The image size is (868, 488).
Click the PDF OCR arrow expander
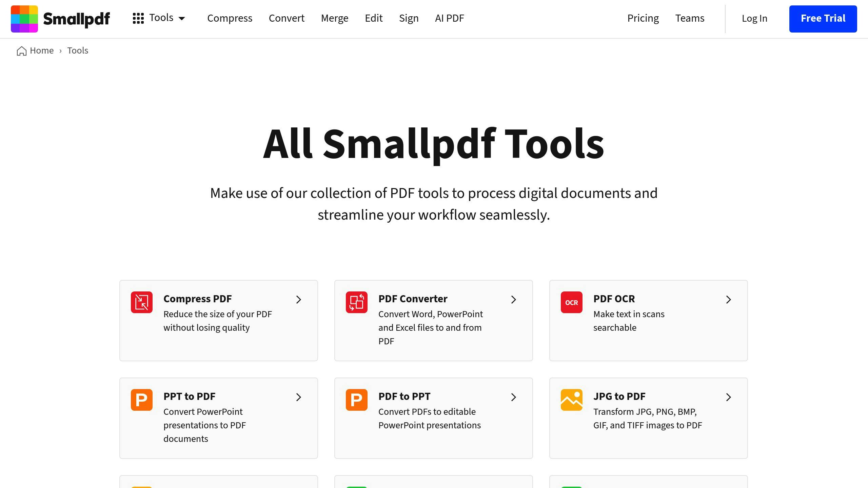coord(728,300)
